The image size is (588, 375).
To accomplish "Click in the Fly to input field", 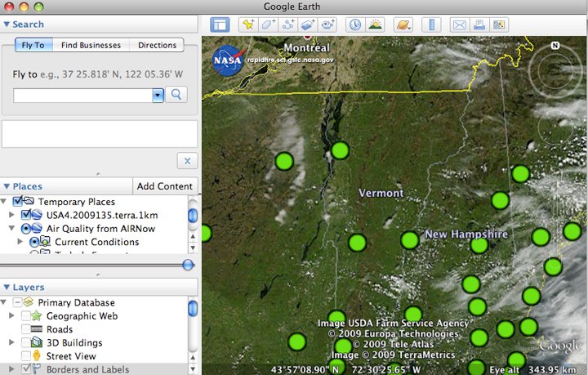I will coord(82,96).
